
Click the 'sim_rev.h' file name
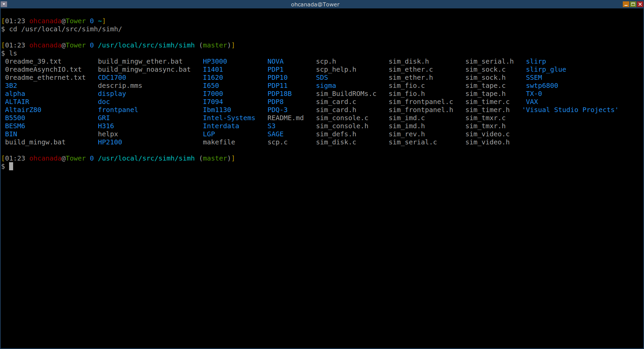(x=407, y=134)
